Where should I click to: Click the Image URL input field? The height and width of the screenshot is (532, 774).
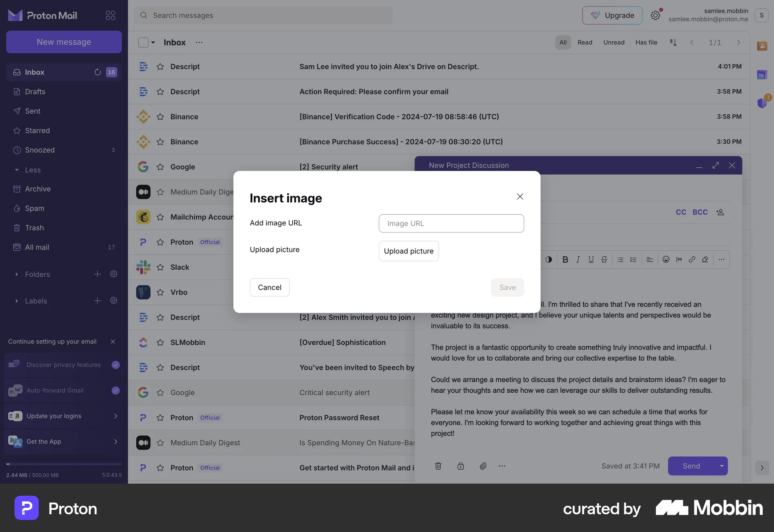(x=451, y=223)
